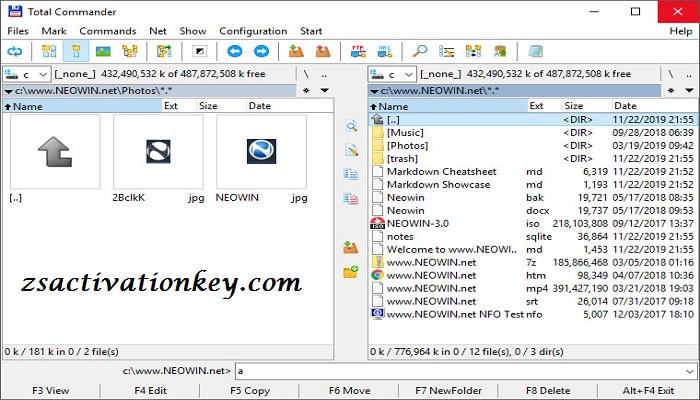This screenshot has height=400, width=700.
Task: Click the Synchronize directories toolbar icon
Action: 473,51
